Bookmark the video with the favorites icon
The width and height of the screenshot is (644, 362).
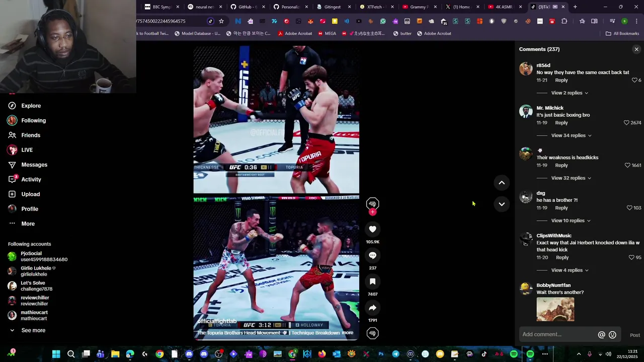(372, 282)
